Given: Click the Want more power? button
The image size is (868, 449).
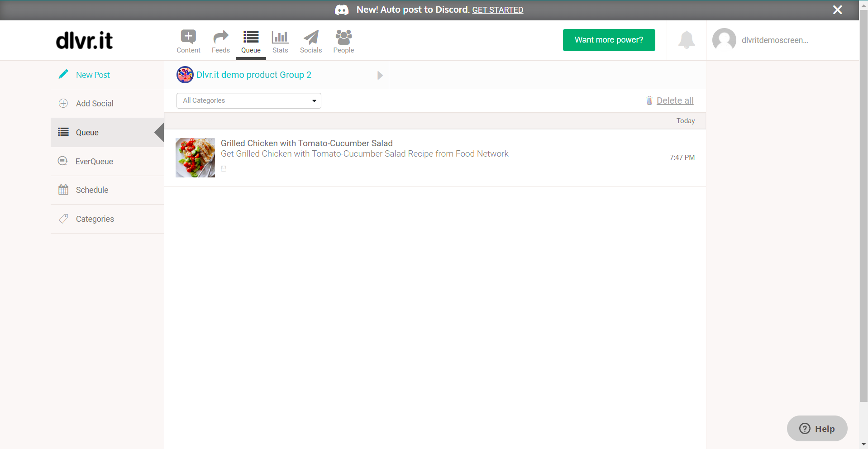Looking at the screenshot, I should click(609, 40).
